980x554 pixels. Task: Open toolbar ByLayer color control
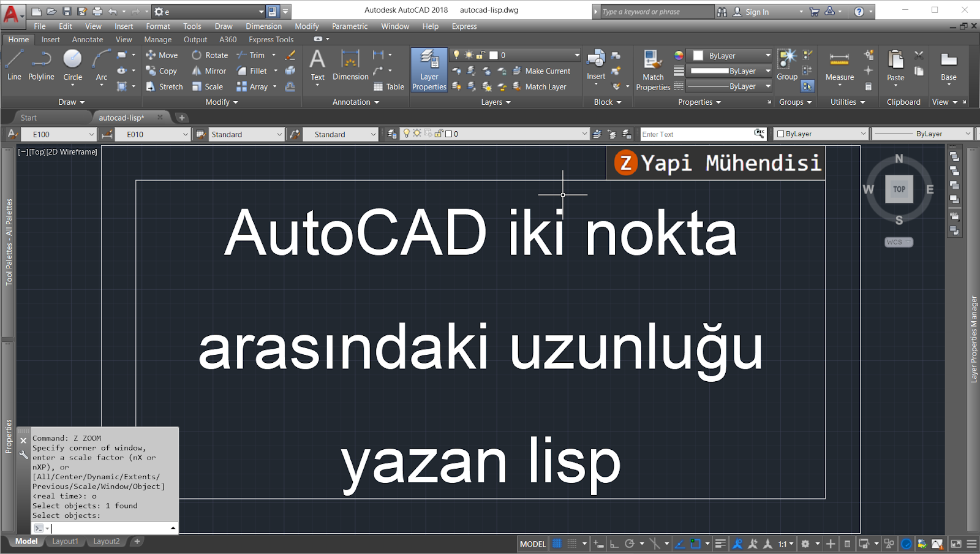(821, 134)
